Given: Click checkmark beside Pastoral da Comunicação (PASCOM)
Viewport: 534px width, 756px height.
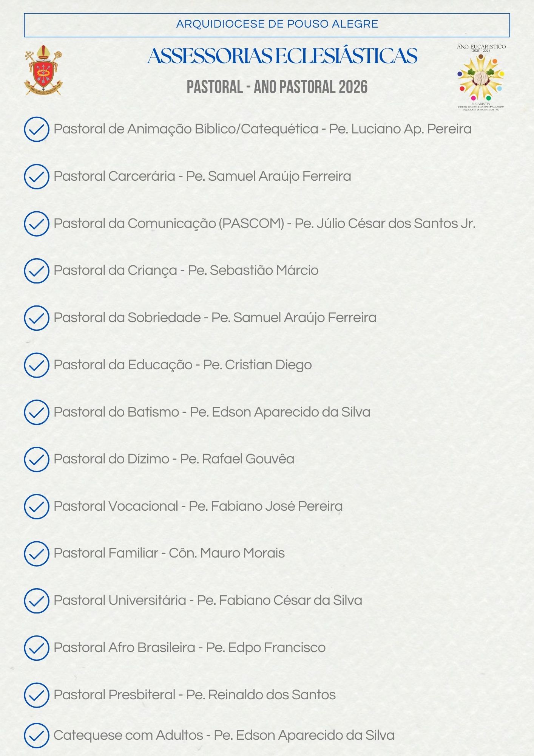Looking at the screenshot, I should pos(37,224).
